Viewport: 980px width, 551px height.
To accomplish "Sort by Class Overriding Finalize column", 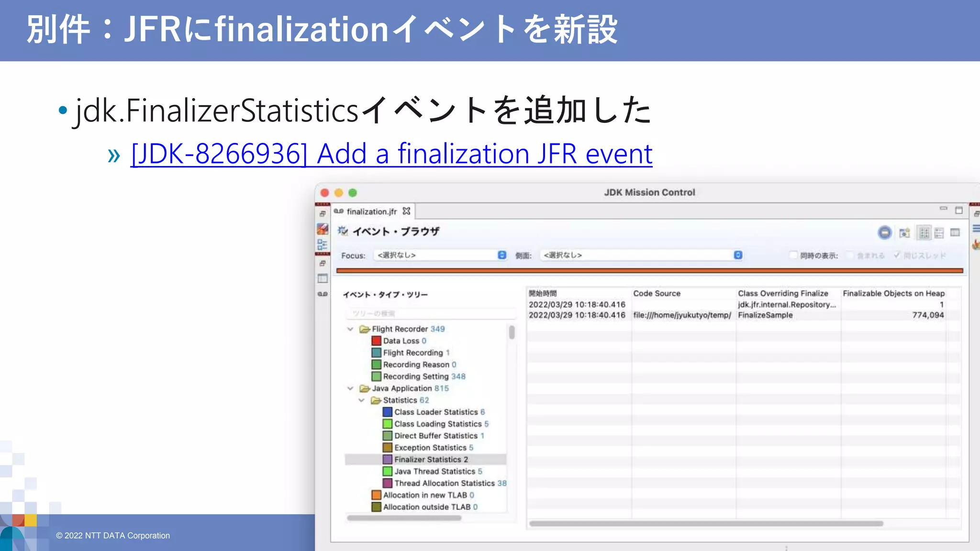I will (788, 294).
